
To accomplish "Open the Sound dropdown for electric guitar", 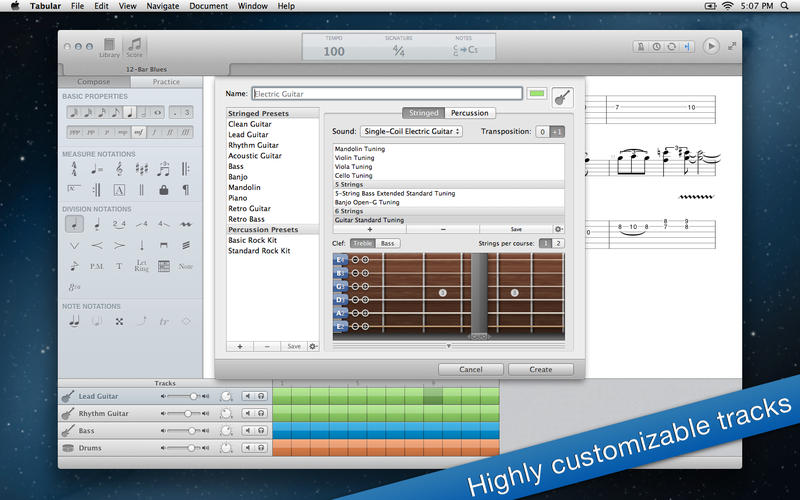I will tap(411, 131).
